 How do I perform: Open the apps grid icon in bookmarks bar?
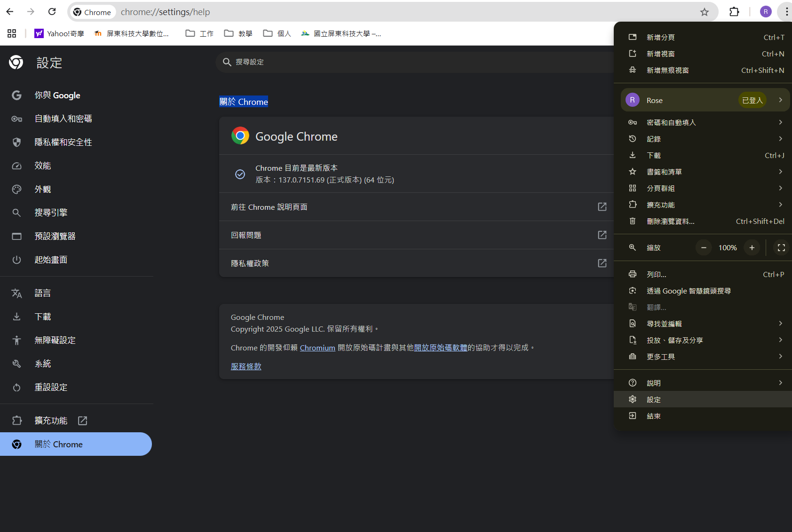(x=12, y=33)
